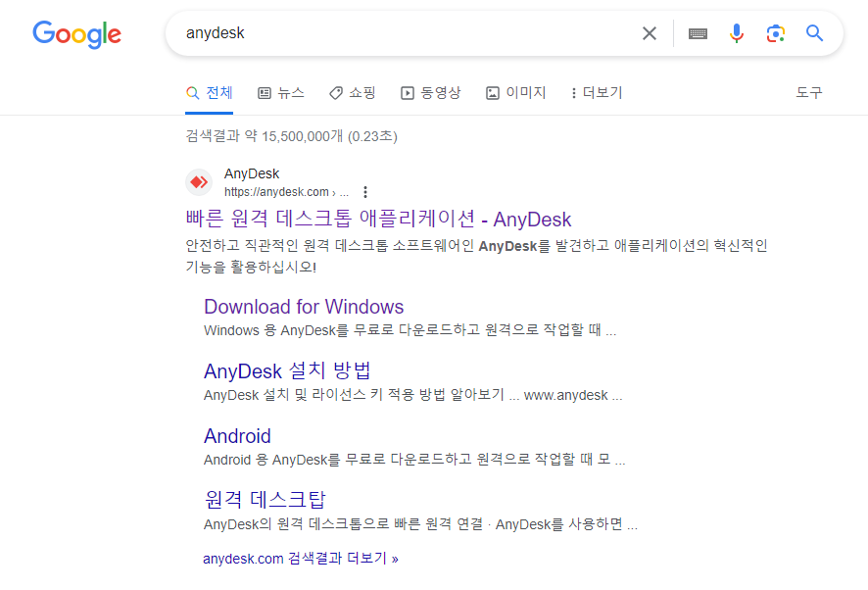Click the description starting Windows 용 AnyDesk를

(x=410, y=330)
